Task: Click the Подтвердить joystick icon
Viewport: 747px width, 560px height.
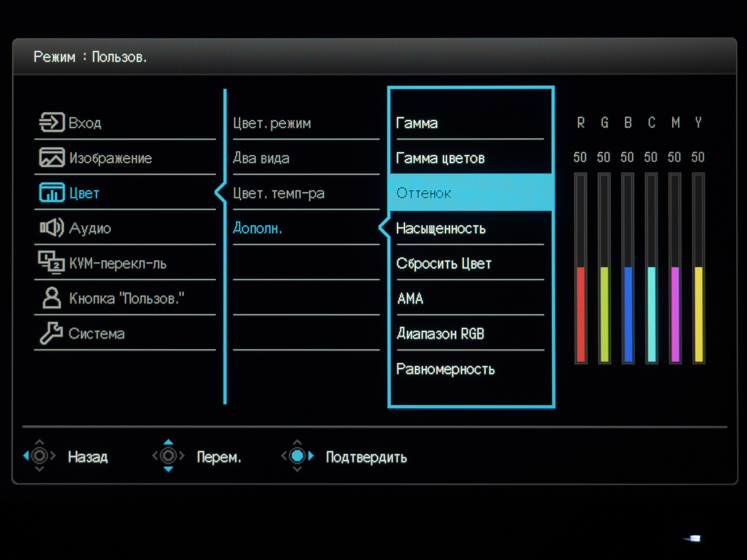Action: 298,456
